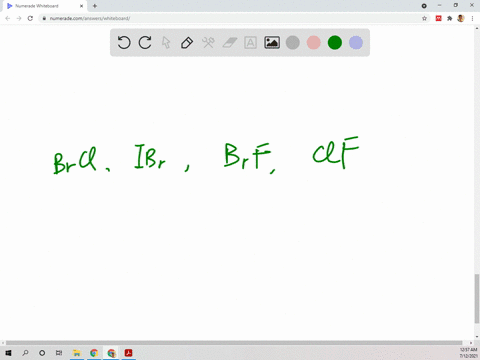The image size is (480, 360).
Task: View site security lock info
Action: pyautogui.click(x=44, y=18)
